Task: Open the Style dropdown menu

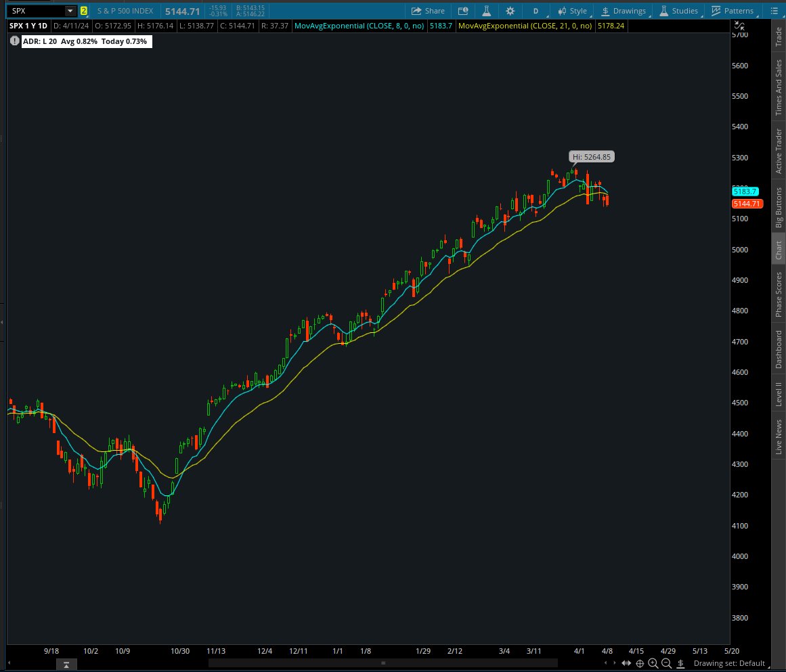Action: 572,11
